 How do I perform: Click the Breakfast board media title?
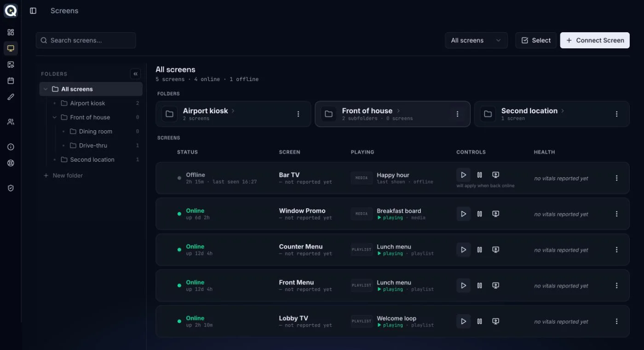399,211
